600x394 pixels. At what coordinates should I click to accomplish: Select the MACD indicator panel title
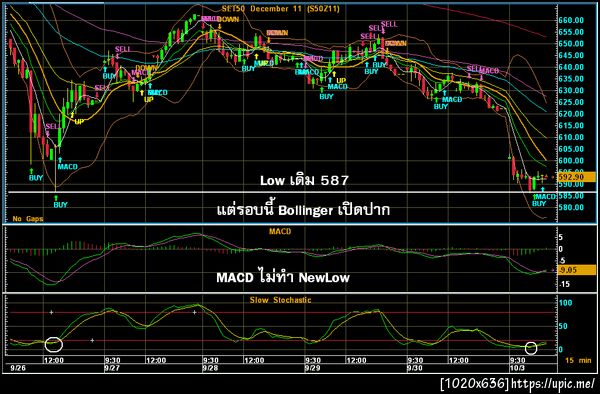click(x=280, y=231)
